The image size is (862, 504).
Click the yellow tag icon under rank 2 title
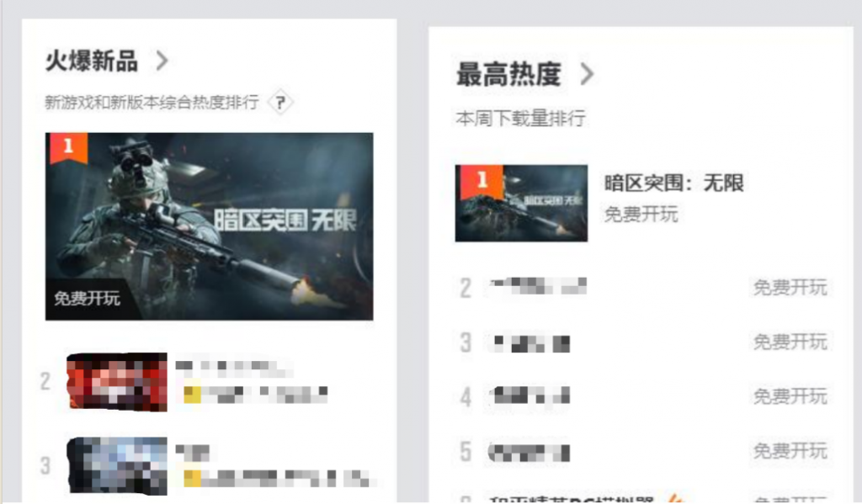[192, 395]
